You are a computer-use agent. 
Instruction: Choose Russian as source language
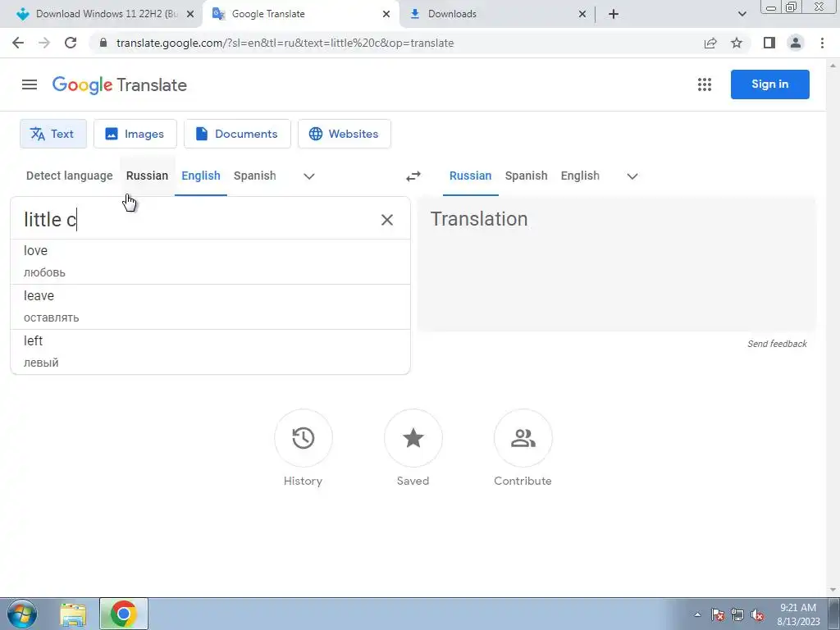148,176
